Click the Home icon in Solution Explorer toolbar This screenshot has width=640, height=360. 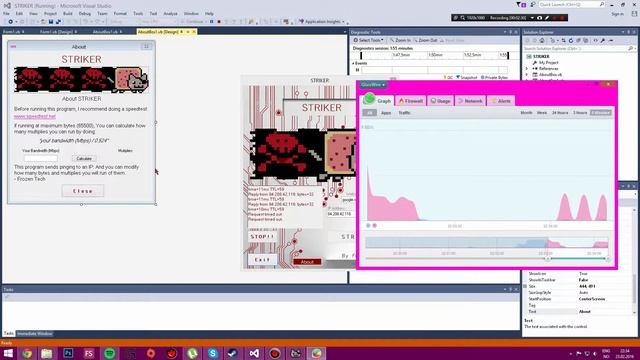tap(542, 40)
